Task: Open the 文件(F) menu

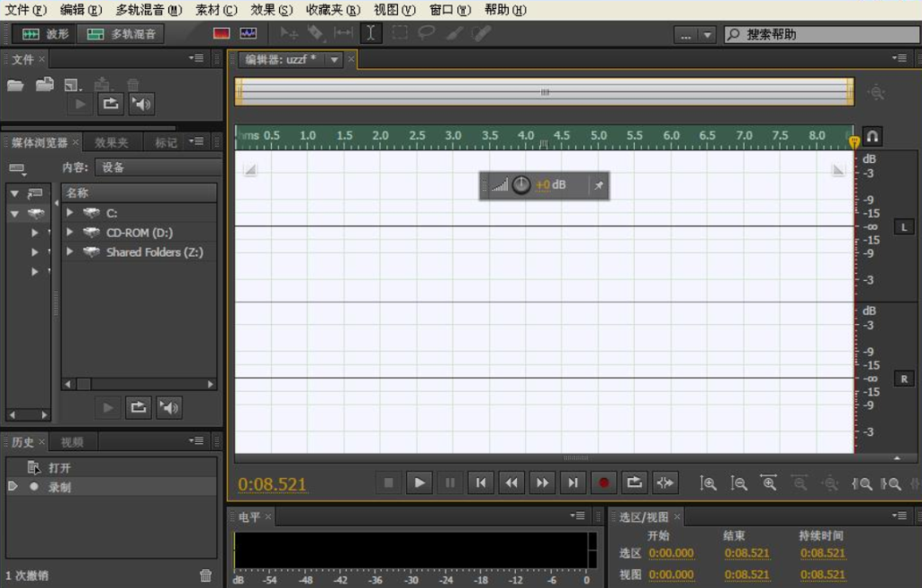Action: click(25, 10)
